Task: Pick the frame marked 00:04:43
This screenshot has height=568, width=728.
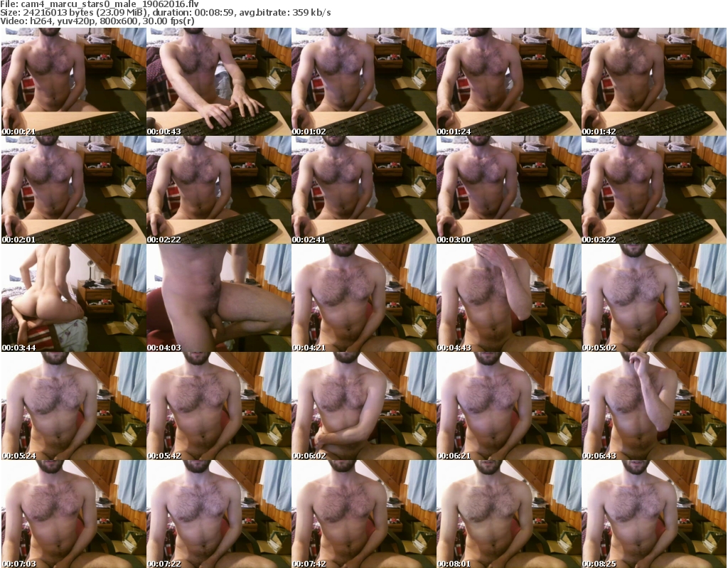Action: 508,298
